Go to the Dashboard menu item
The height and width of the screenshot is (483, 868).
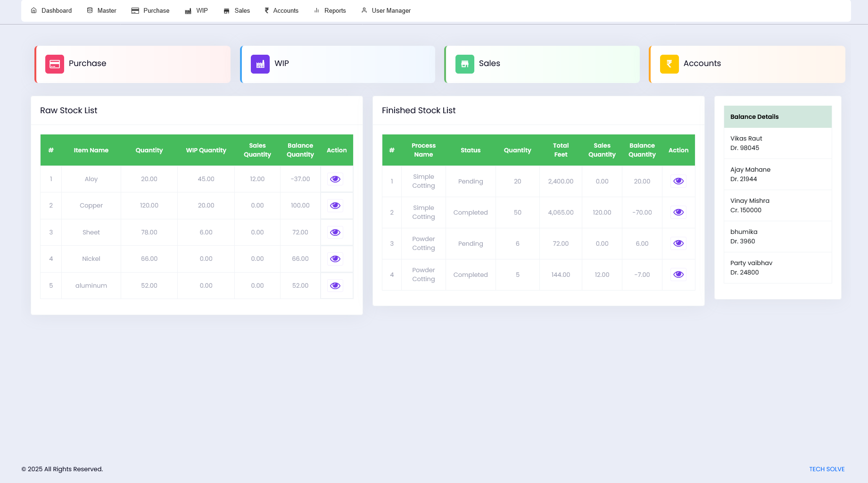51,10
